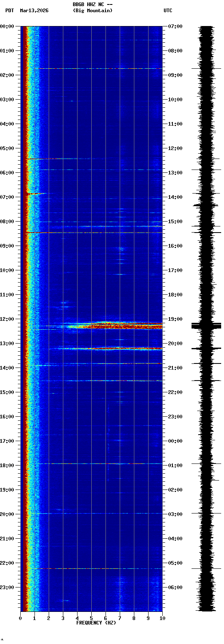The width and height of the screenshot is (224, 644).
Task: Click the UTC time label 13:00
Action: (x=175, y=173)
